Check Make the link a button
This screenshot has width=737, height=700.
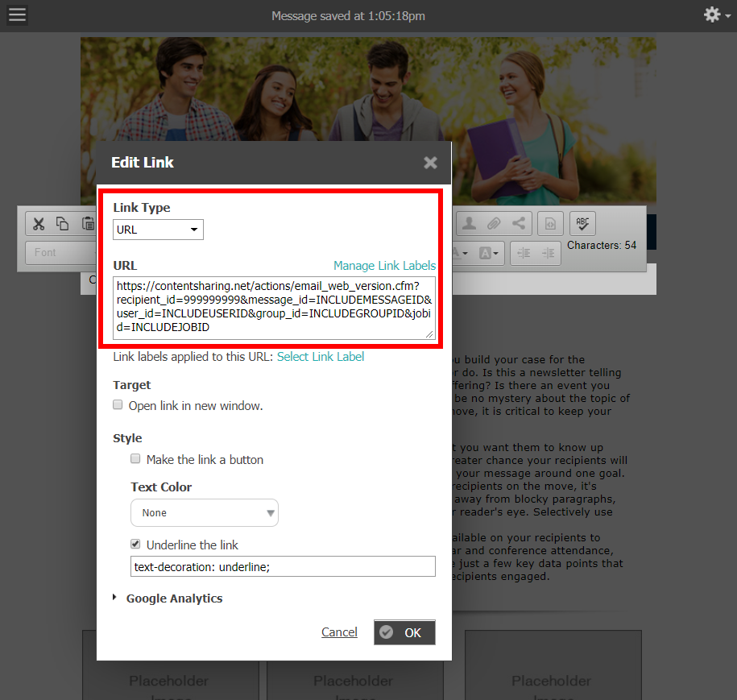[136, 459]
